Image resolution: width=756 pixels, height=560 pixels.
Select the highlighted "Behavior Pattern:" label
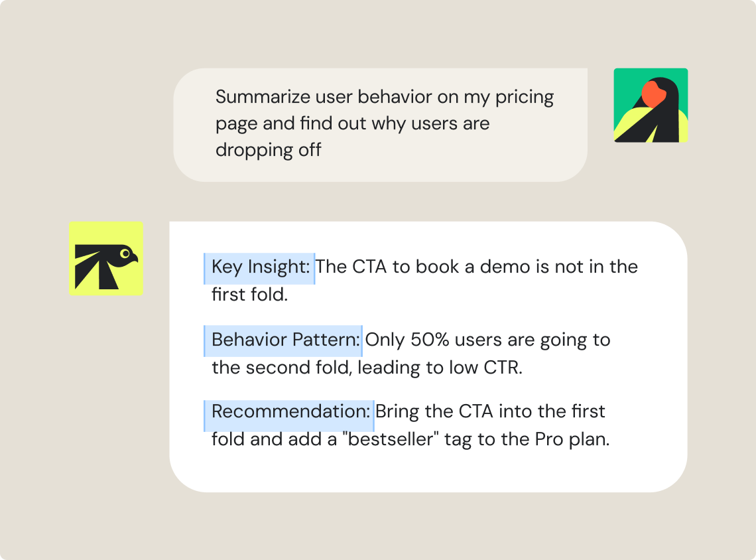(283, 341)
